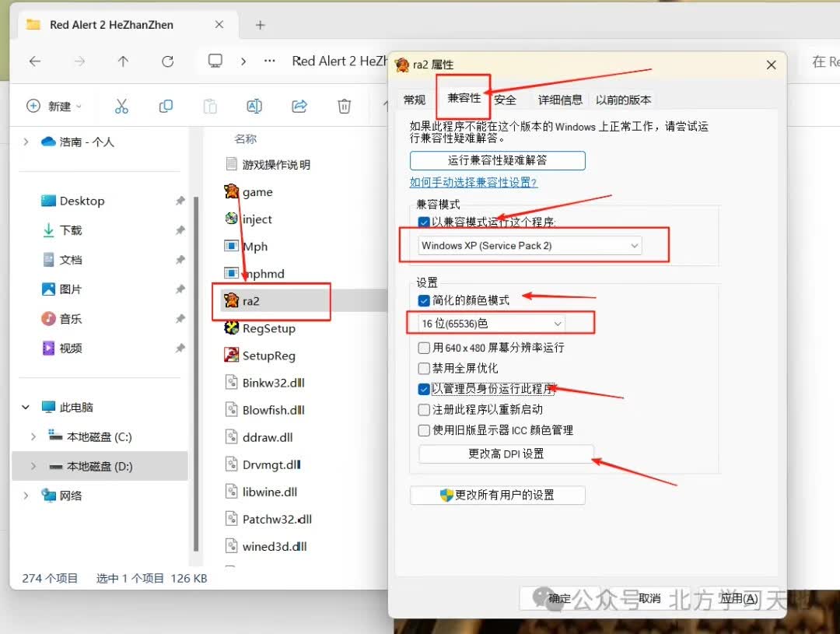Open the 新建 New dropdown menu

tap(54, 106)
